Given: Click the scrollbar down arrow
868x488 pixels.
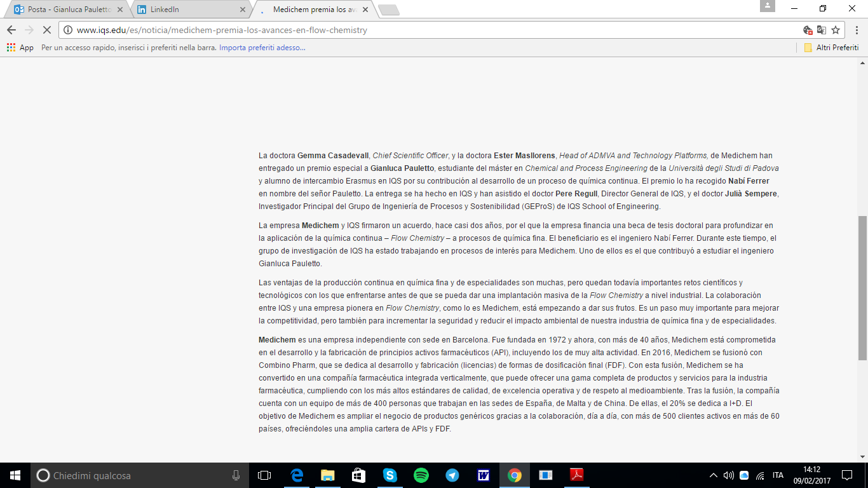Looking at the screenshot, I should [x=862, y=456].
